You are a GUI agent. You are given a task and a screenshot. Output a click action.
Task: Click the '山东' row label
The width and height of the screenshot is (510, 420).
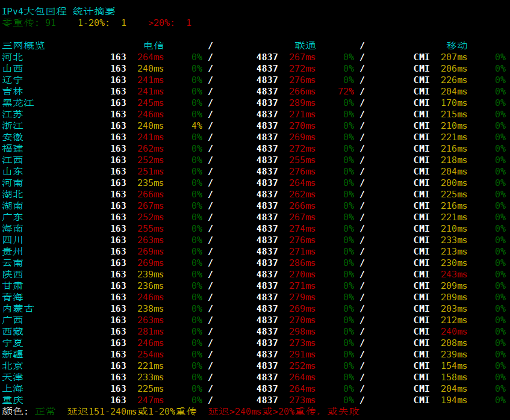coord(13,171)
